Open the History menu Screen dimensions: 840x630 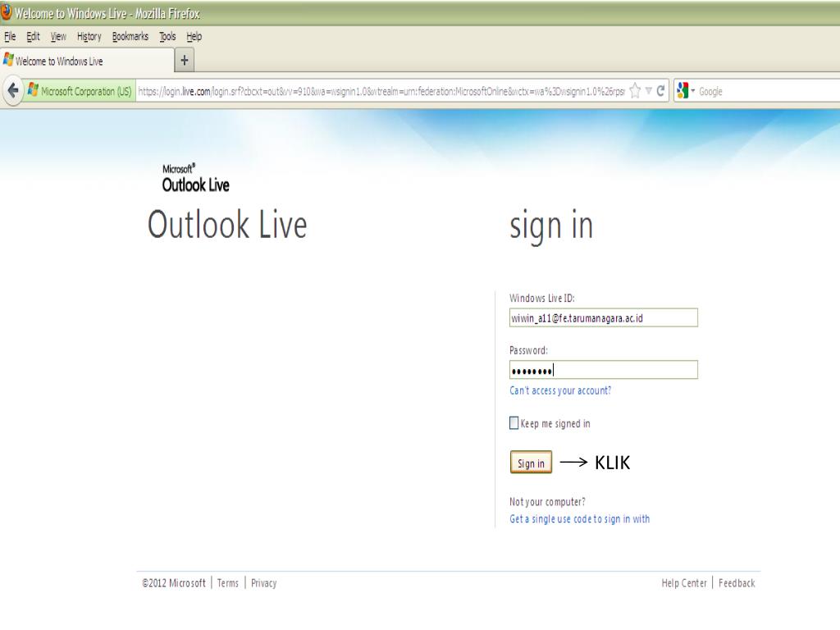pyautogui.click(x=89, y=36)
